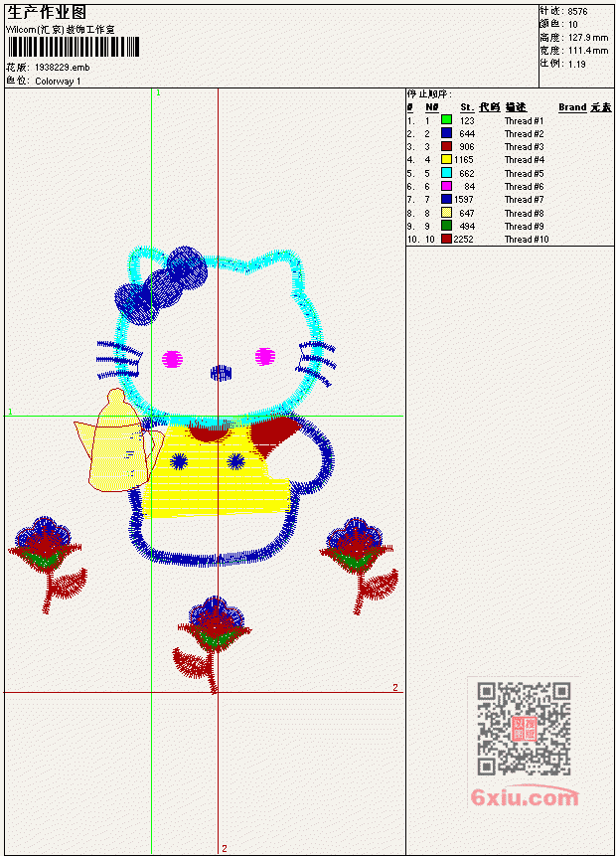Click stitch count "662"
The width and height of the screenshot is (616, 856).
pos(467,174)
